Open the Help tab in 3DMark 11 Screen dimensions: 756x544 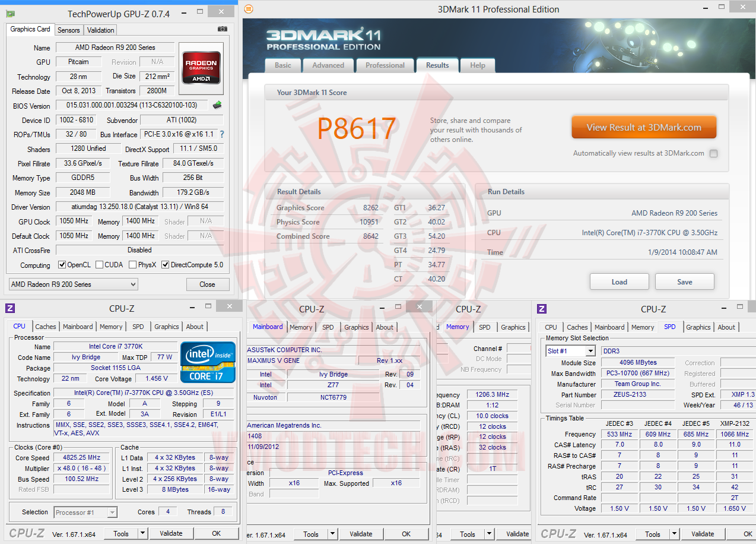478,65
